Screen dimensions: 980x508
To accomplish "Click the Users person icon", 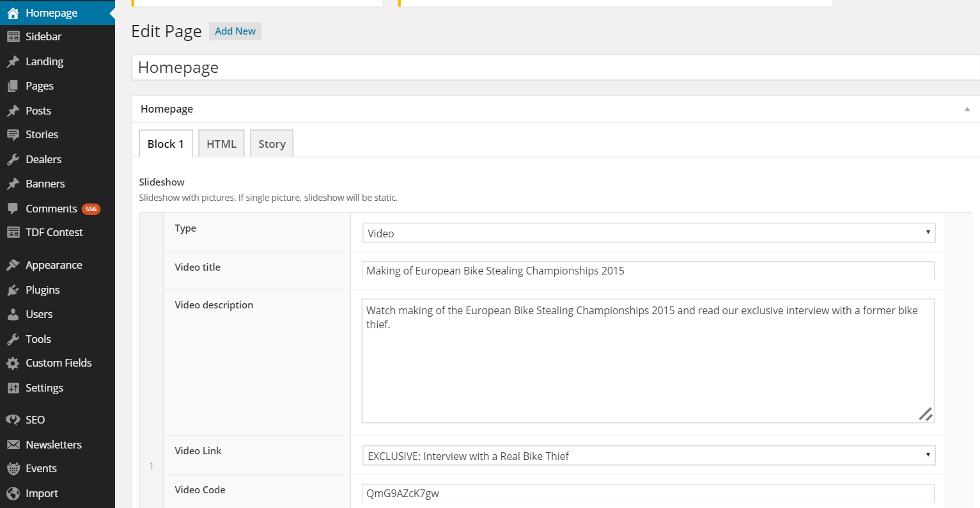I will pos(13,314).
